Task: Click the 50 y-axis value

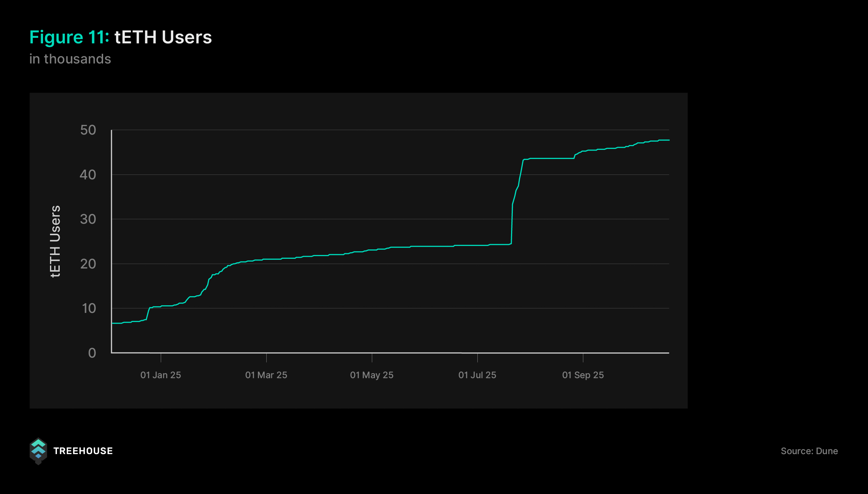Action: [x=88, y=130]
